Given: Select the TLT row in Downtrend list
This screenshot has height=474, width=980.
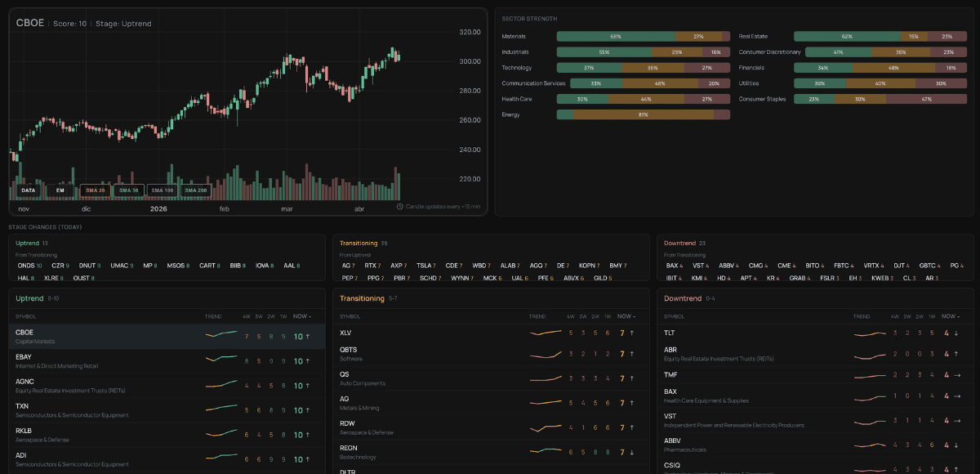Looking at the screenshot, I should [815, 333].
